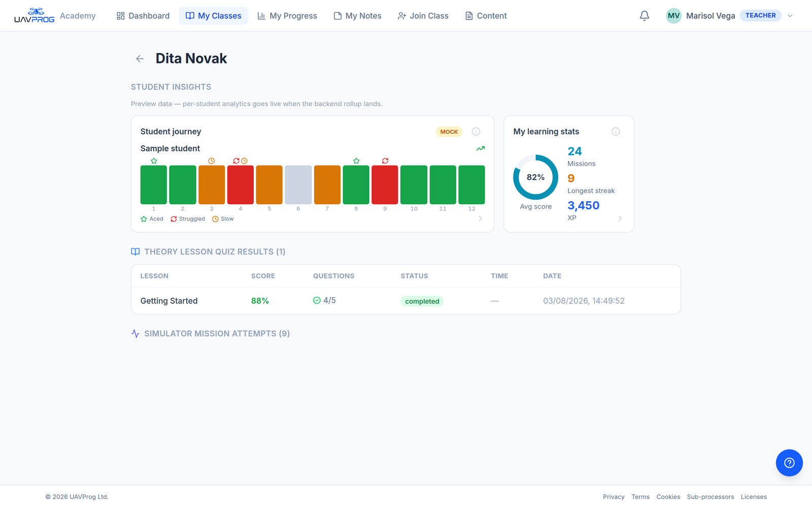Click the 9 Longest streak value
The image size is (812, 508).
click(x=571, y=178)
